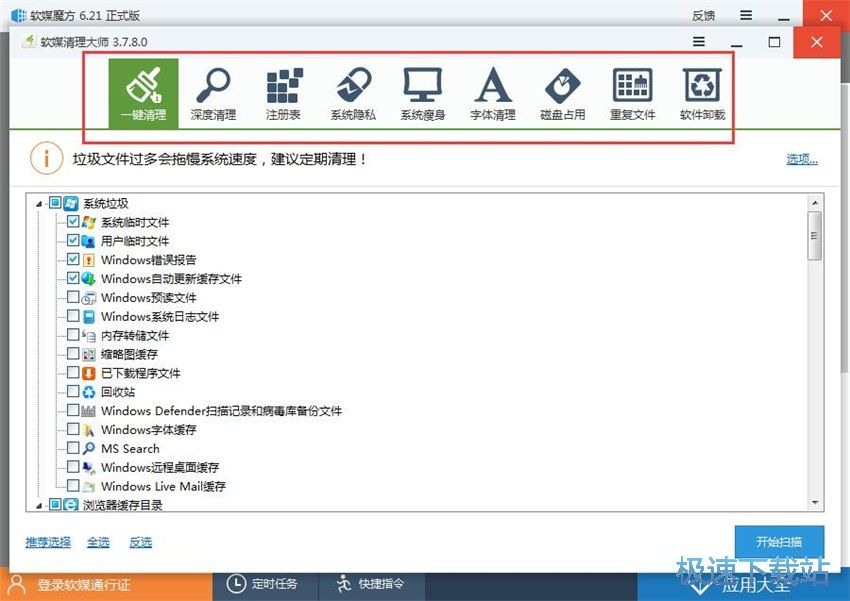Uncheck 用户临时文件 checkbox
Image resolution: width=850 pixels, height=601 pixels.
point(73,240)
